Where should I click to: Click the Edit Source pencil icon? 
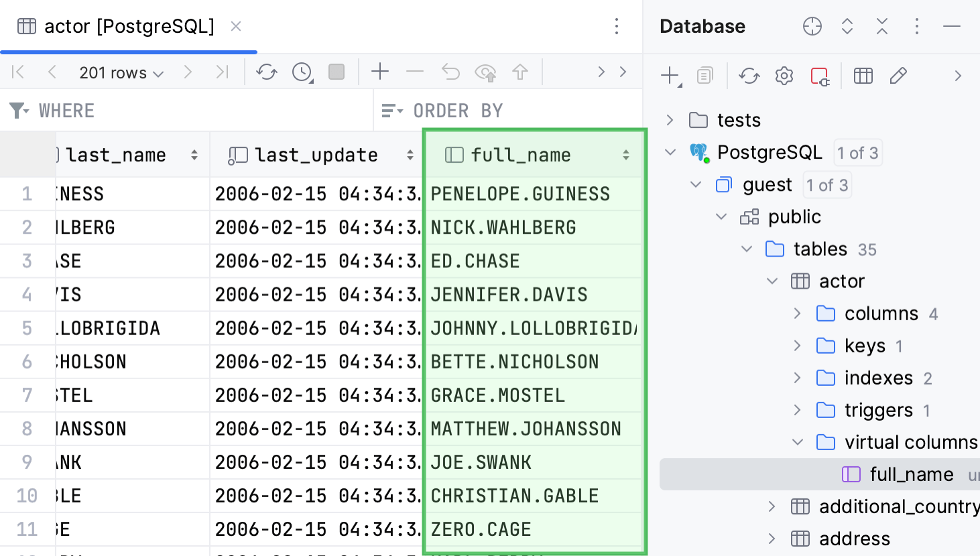898,76
